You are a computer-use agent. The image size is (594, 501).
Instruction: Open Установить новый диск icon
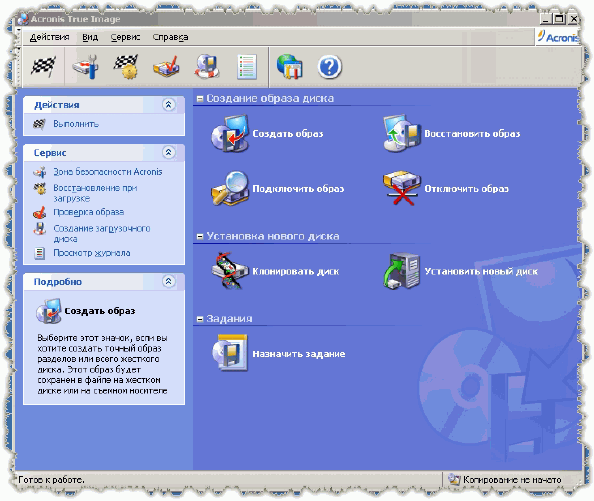tap(402, 271)
